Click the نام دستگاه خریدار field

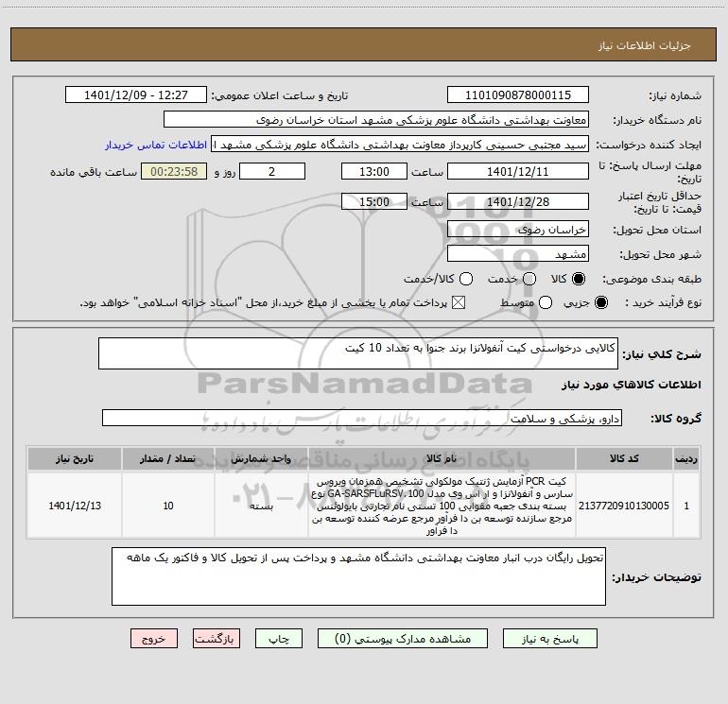pos(376,119)
